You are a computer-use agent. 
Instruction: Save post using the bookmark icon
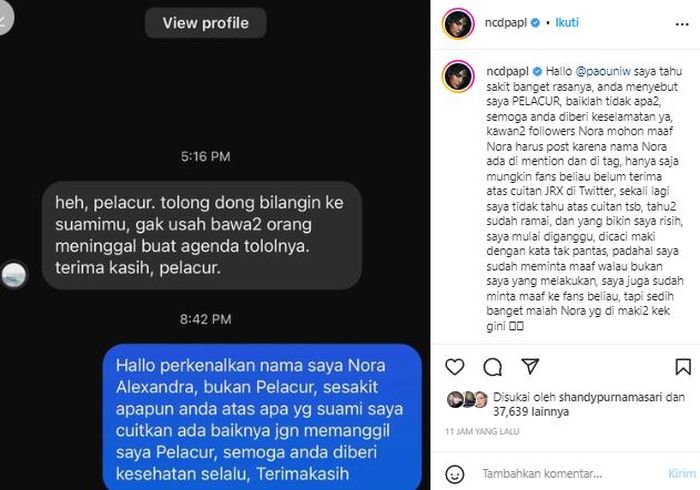point(683,366)
